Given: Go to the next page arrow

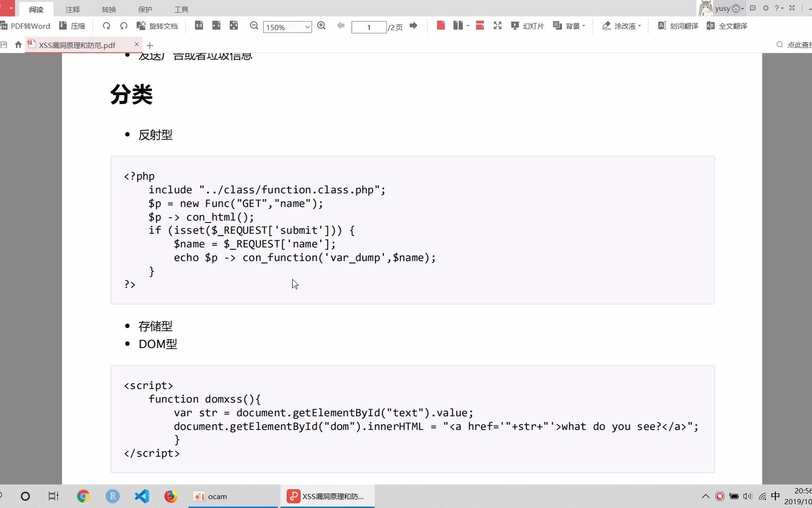Looking at the screenshot, I should coord(414,25).
